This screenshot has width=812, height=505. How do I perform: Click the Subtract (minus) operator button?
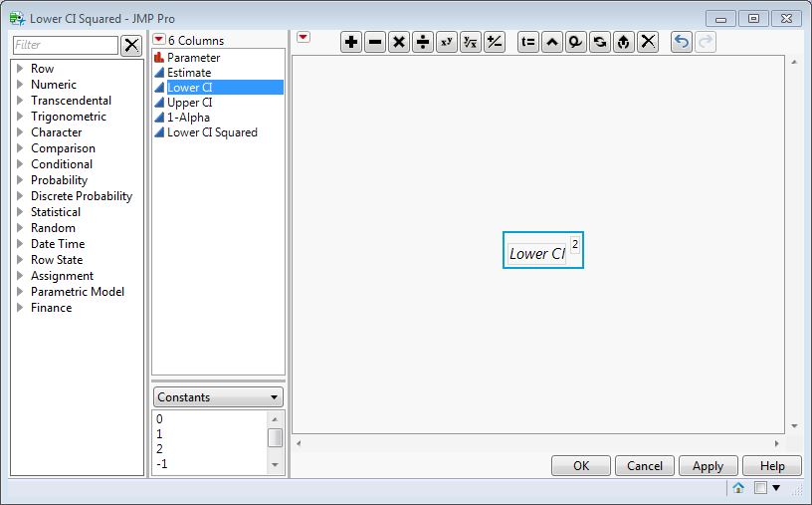375,42
